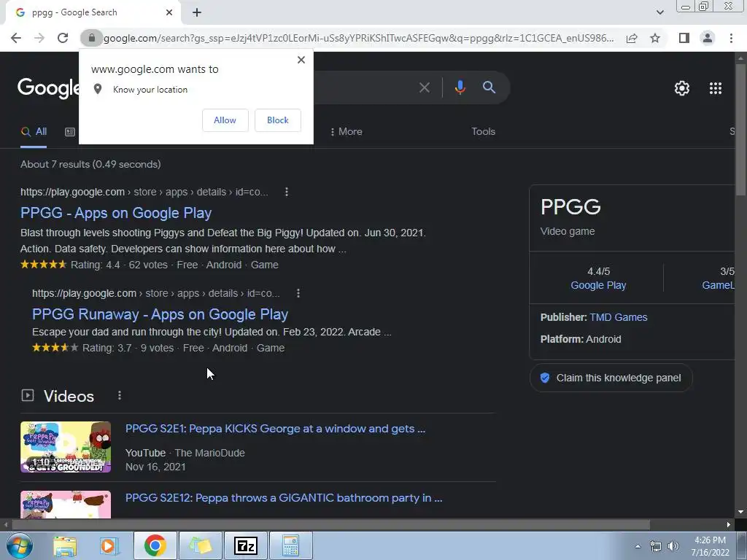Open PPGG S2E1 video link
The image size is (747, 560).
275,429
